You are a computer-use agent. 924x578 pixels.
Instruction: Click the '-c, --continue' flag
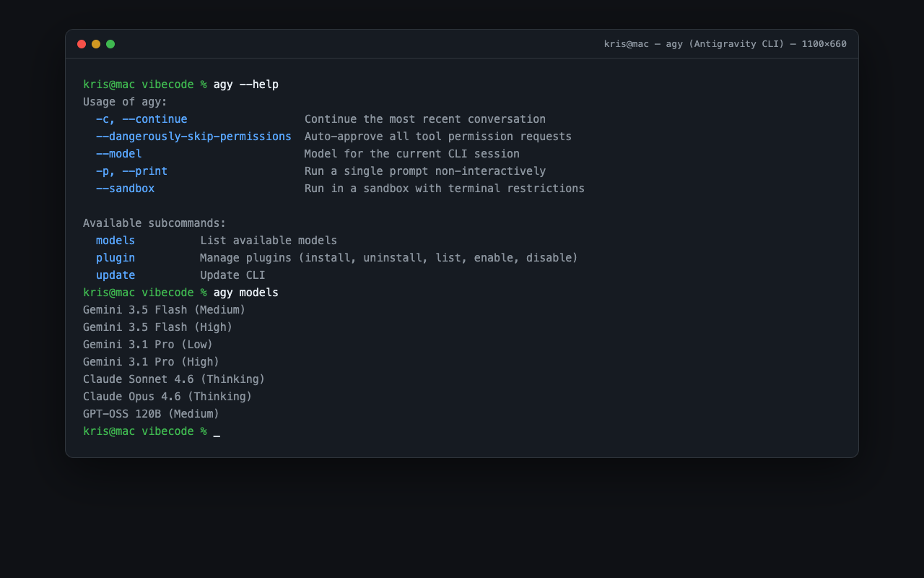141,119
